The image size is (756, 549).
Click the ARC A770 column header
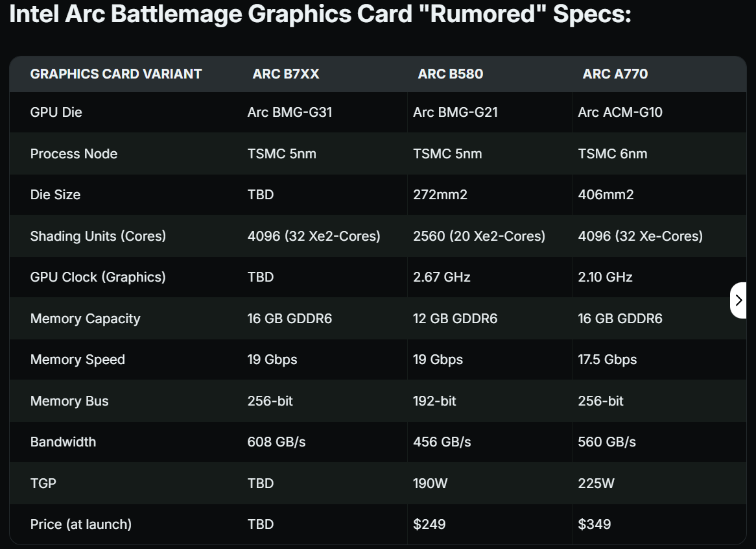[615, 74]
